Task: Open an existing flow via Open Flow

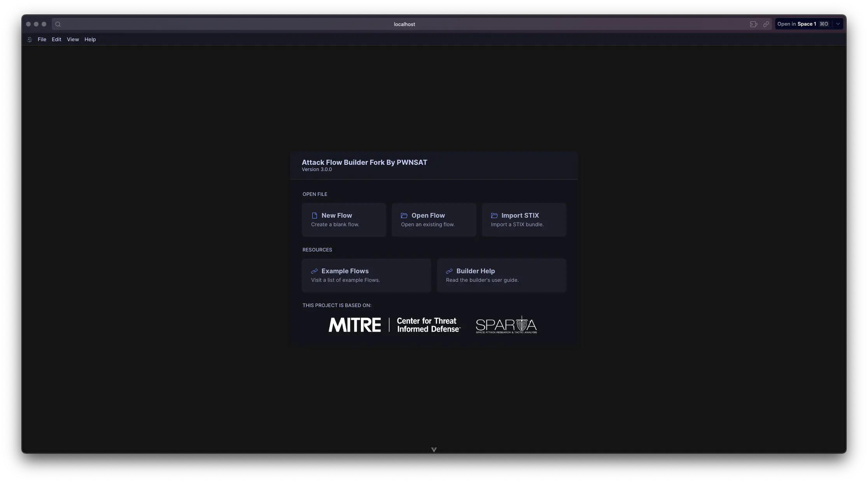Action: (x=434, y=220)
